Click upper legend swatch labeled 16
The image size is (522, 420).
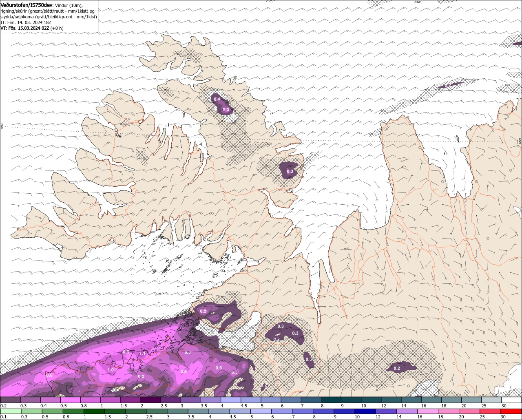[431, 400]
